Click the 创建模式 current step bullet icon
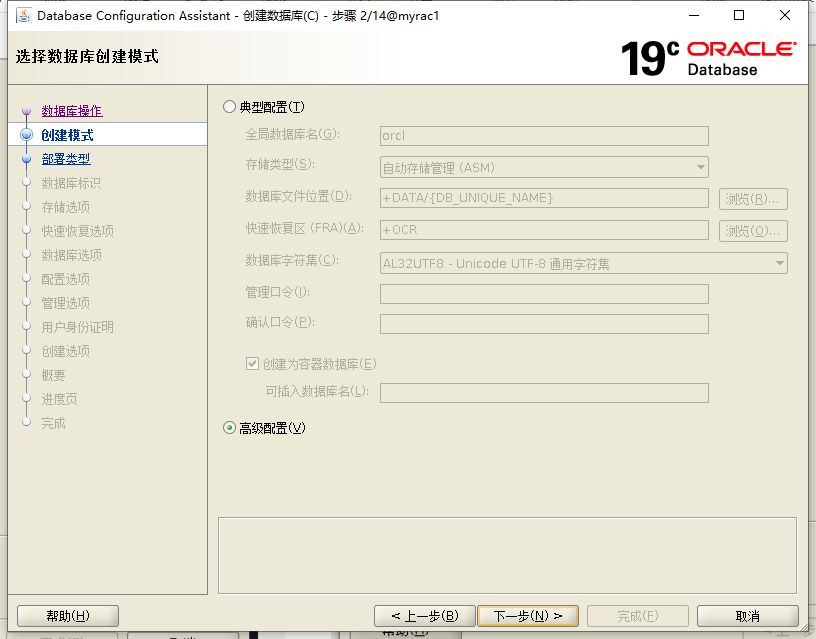This screenshot has height=639, width=816. 27,135
